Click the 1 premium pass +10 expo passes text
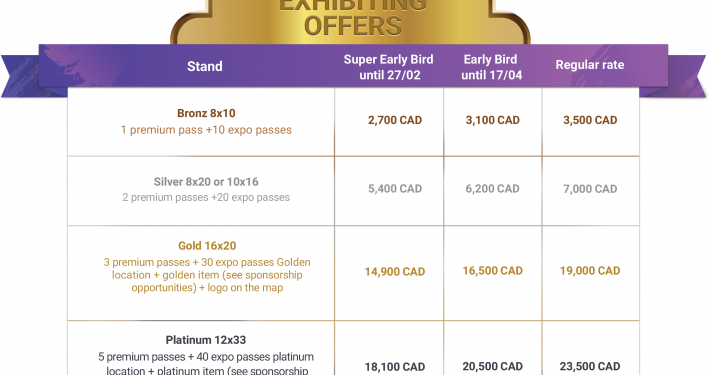710x375 pixels. [x=206, y=130]
